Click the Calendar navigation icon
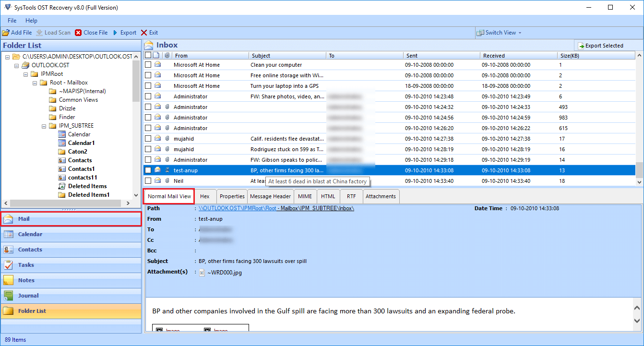Image resolution: width=644 pixels, height=346 pixels. pos(8,234)
